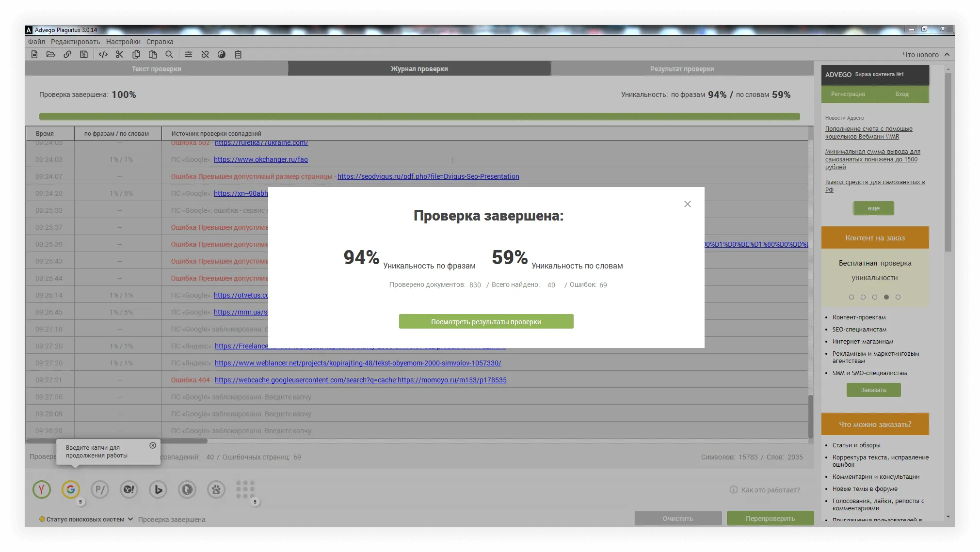
Task: Switch to 'Результат проверки' tab
Action: 682,69
